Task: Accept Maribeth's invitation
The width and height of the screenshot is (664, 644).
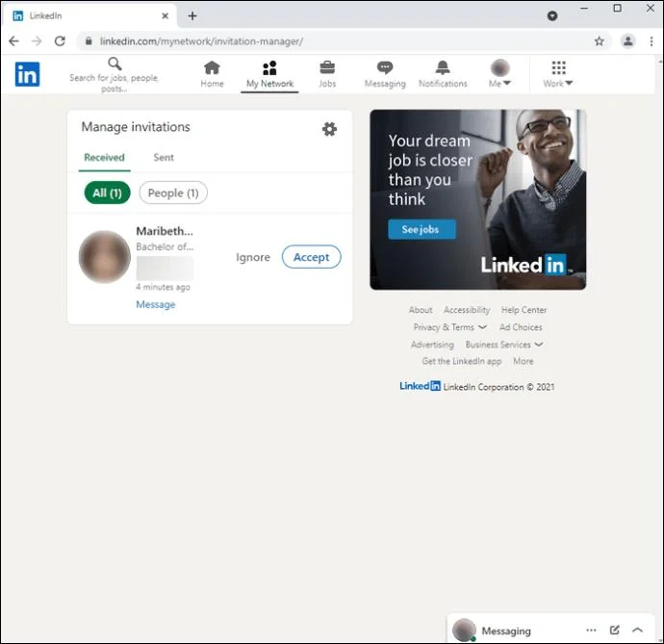Action: point(311,257)
